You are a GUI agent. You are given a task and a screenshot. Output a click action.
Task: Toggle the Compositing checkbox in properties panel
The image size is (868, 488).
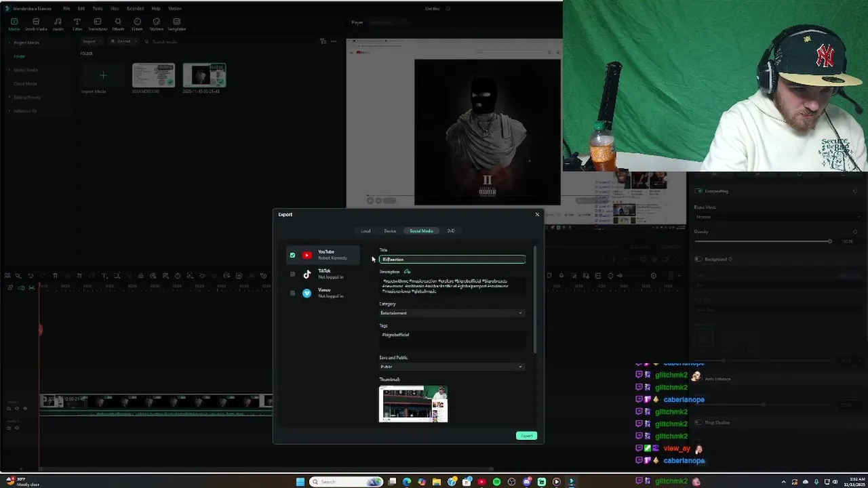pos(698,191)
